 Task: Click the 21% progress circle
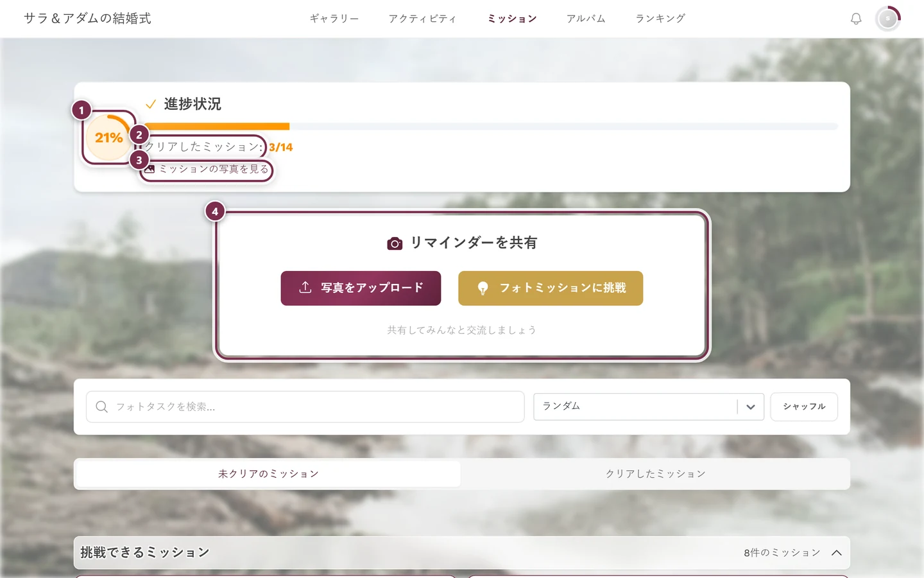pyautogui.click(x=109, y=137)
